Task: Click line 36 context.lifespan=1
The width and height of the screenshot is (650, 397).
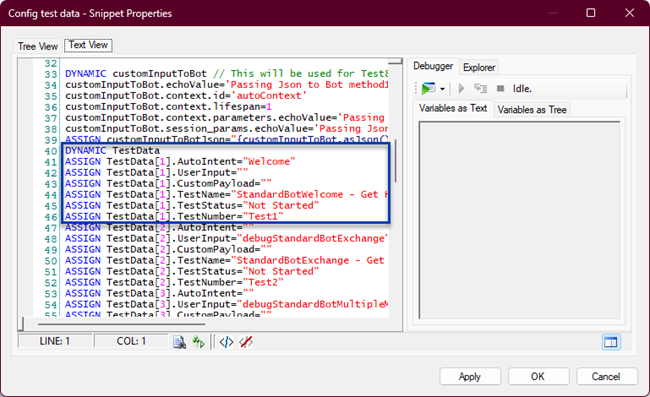Action: pos(168,107)
